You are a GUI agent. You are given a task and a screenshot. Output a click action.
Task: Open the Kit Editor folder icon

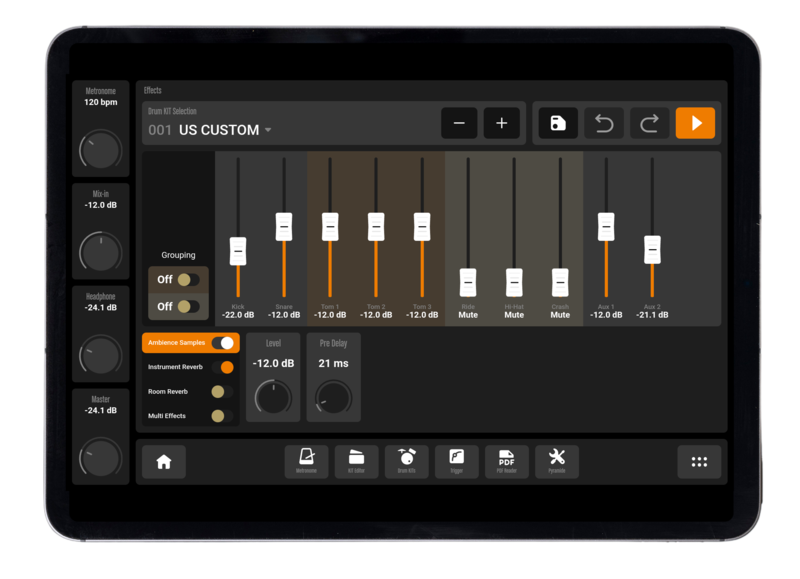[x=356, y=461]
